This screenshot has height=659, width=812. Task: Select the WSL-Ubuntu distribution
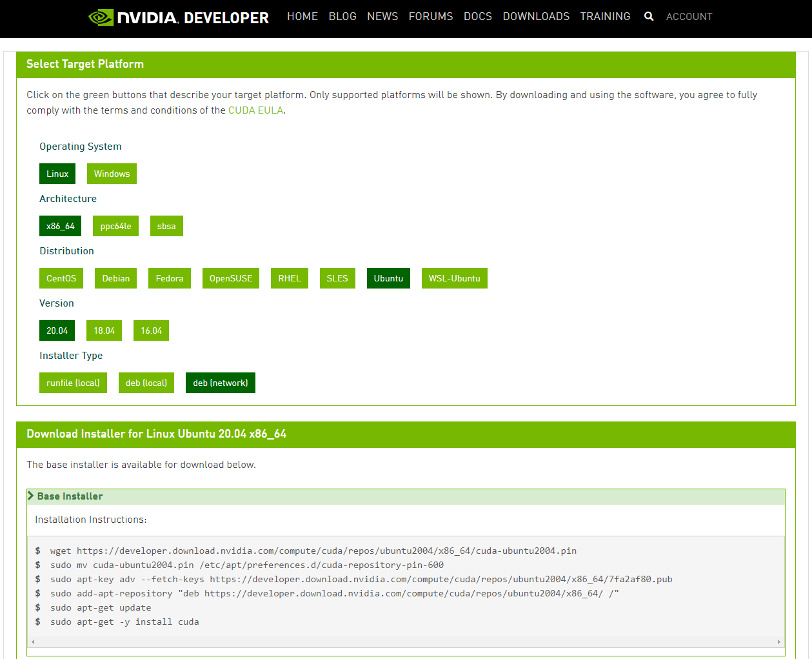click(454, 278)
